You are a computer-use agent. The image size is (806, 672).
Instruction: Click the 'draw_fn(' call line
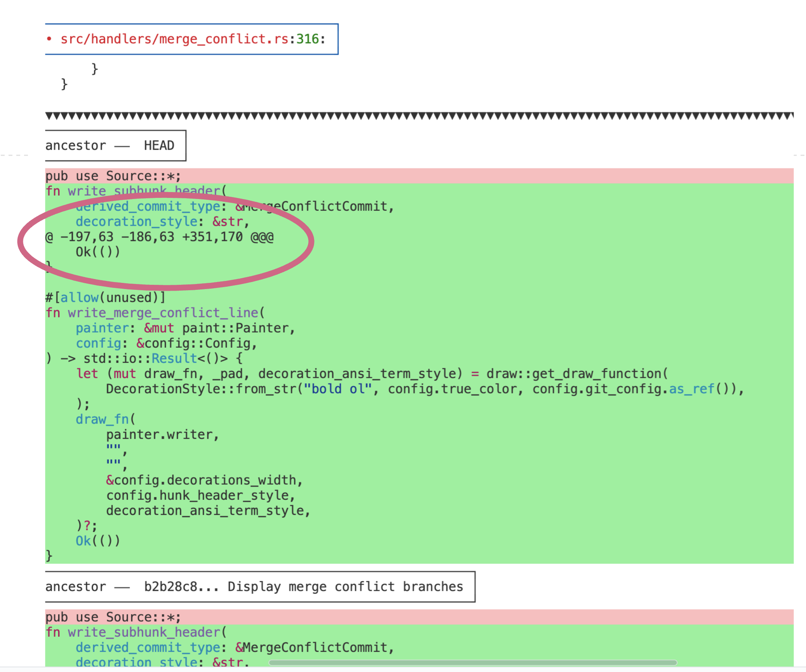pos(105,419)
